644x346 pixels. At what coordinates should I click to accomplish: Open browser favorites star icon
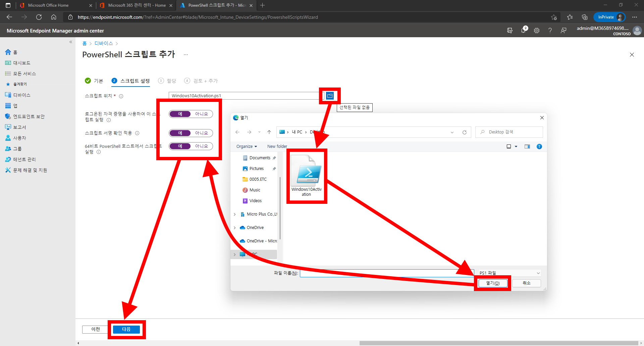coord(570,17)
